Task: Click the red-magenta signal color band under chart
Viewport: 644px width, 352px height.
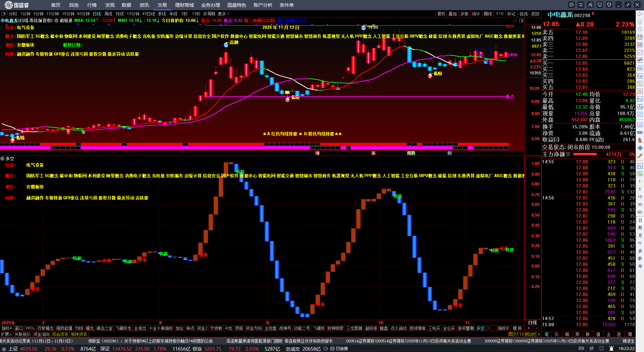Action: pyautogui.click(x=254, y=146)
